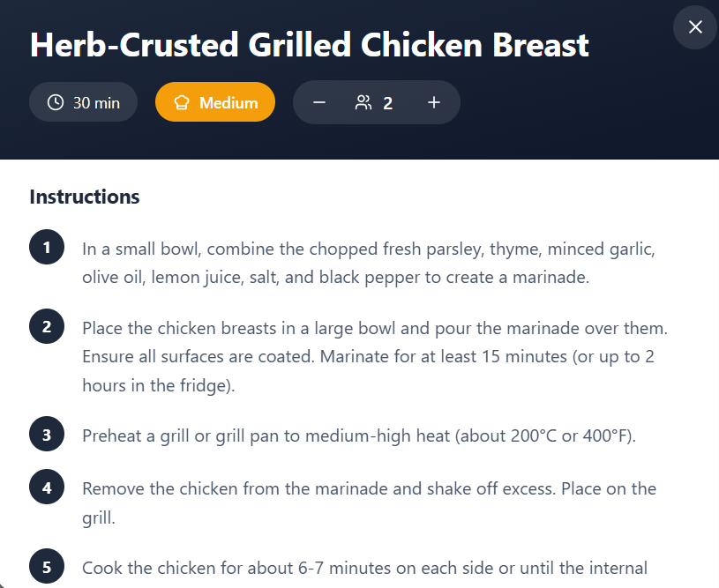Click the chef hat difficulty icon

coord(182,102)
